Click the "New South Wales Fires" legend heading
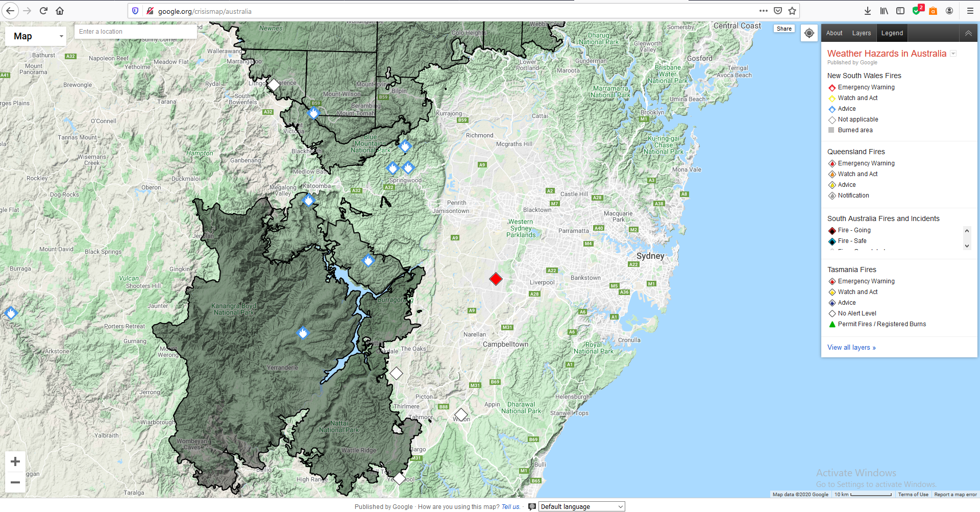Screen dimensions: 980x512 click(864, 76)
